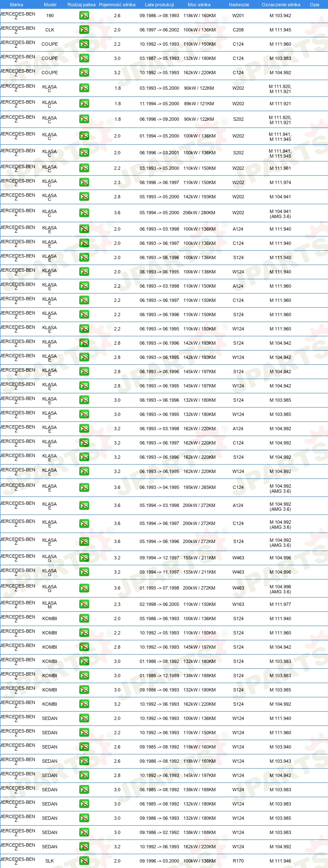This screenshot has width=328, height=868.
Task: Click the fuel icon in the 206kW / 280KM row
Action: (x=84, y=213)
